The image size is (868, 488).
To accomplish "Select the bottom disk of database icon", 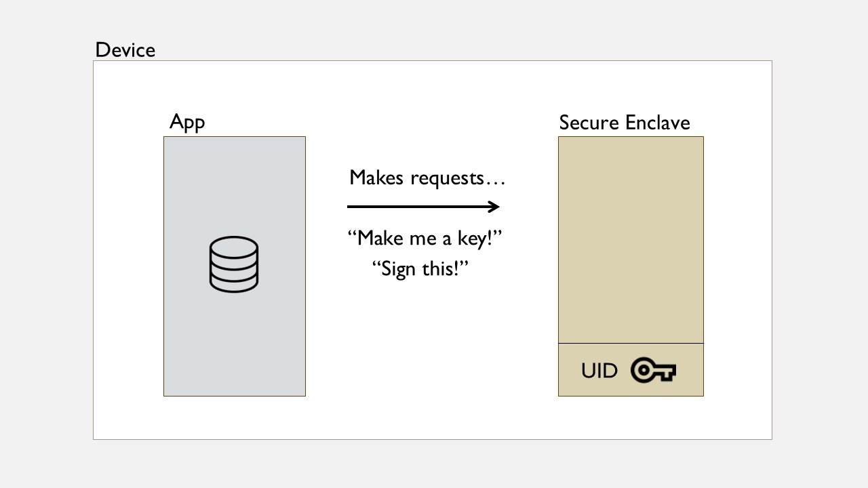I will [234, 283].
